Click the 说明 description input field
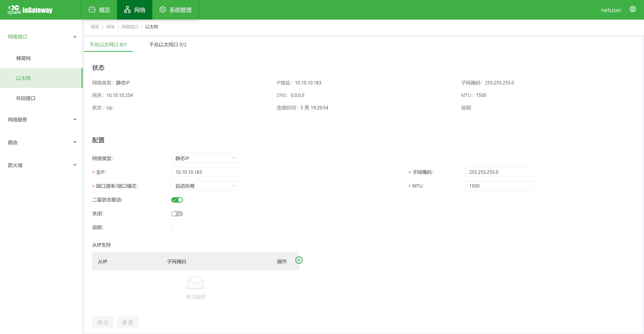The image size is (644, 334). [x=205, y=227]
